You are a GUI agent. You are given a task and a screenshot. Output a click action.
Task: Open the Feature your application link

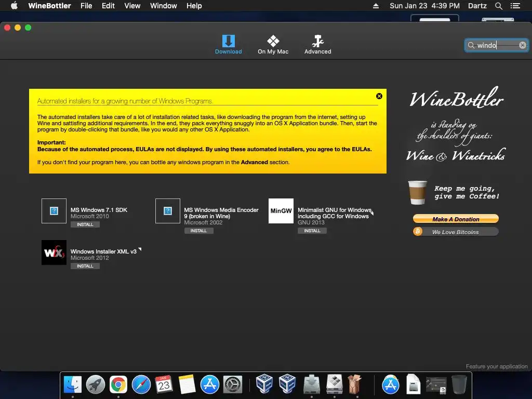(496, 366)
